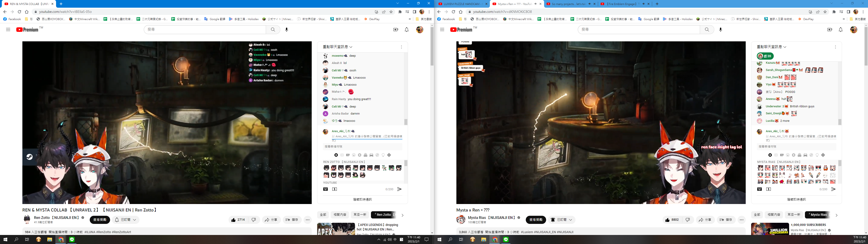
Task: Toggle the side panel in the Ren Zotto browser window
Action: click(x=415, y=12)
